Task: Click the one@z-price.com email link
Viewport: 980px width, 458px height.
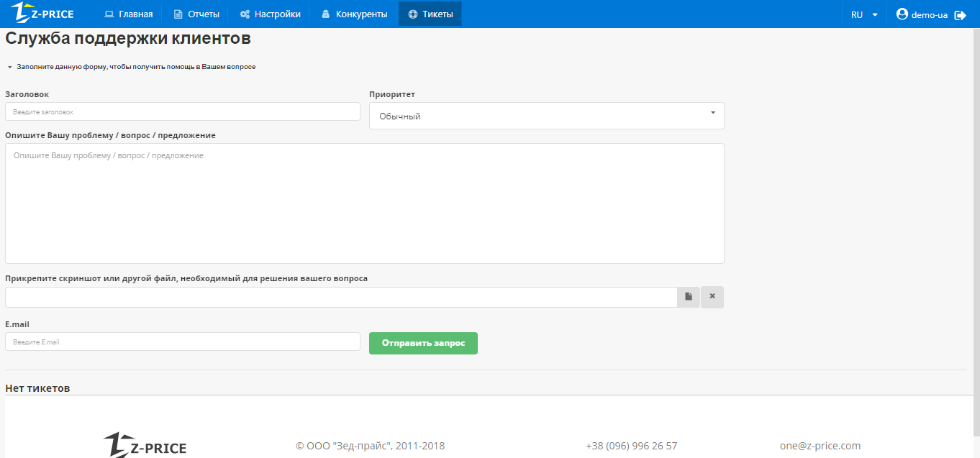Action: pos(820,446)
